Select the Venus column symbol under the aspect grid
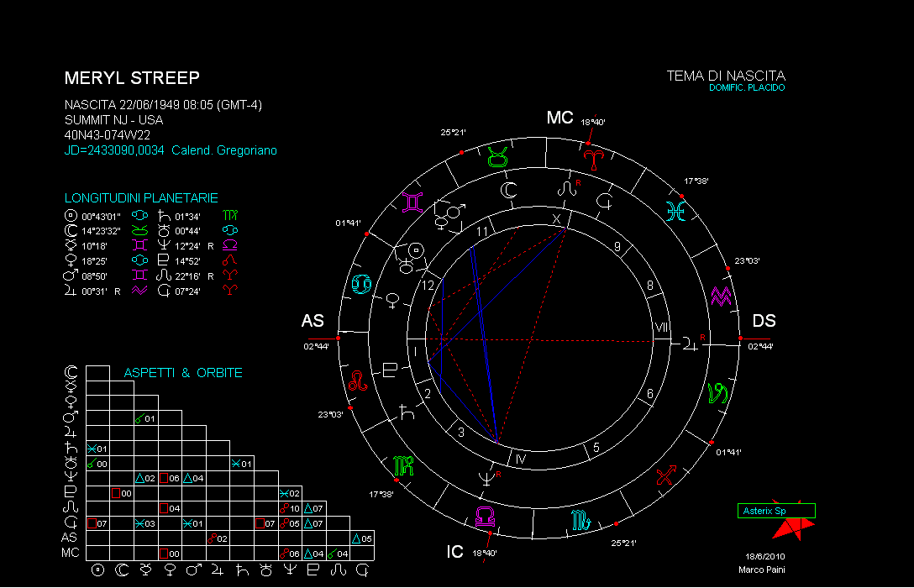Image resolution: width=914 pixels, height=588 pixels. (x=170, y=570)
